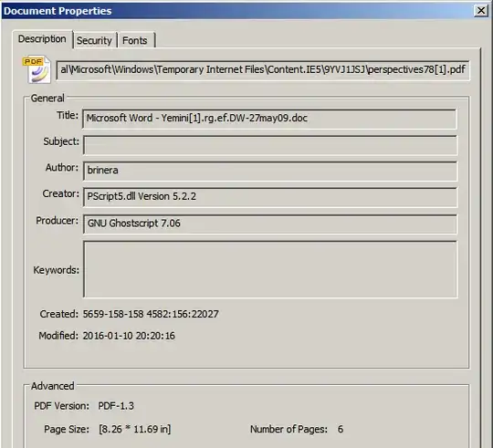Click the General group heading
Viewport: 493px width, 448px height.
coord(47,99)
